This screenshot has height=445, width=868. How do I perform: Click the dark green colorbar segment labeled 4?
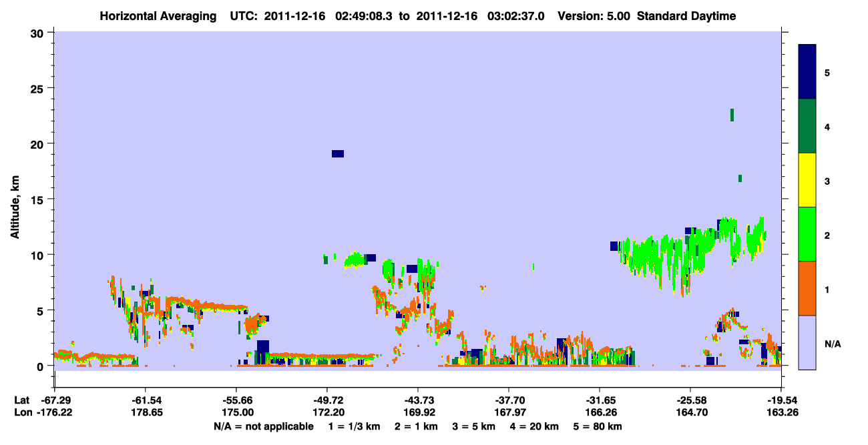(807, 126)
